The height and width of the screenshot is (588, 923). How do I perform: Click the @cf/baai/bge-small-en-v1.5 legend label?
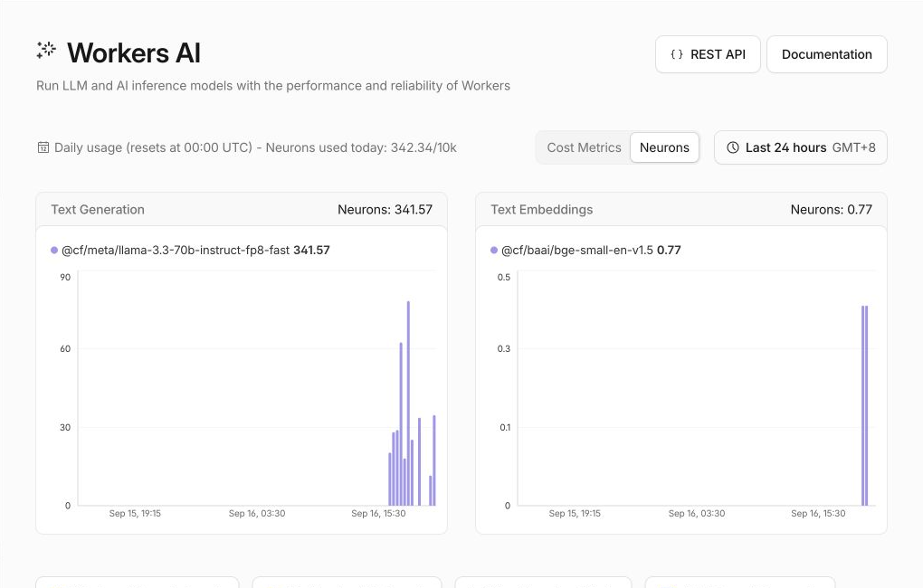coord(577,251)
